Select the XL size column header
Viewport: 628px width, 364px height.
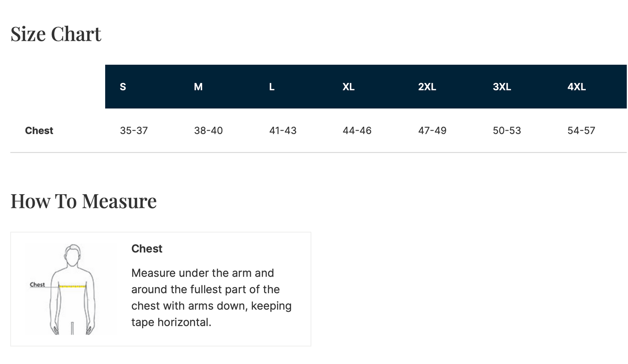coord(349,87)
